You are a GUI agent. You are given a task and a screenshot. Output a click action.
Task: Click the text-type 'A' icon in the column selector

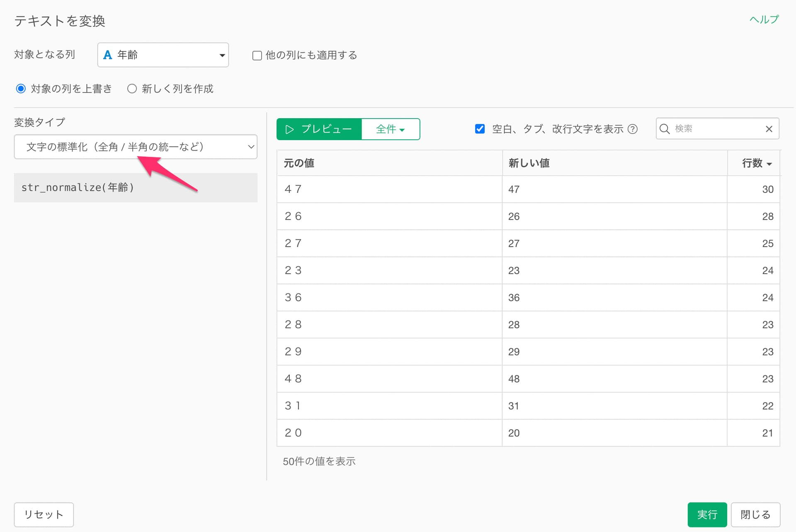pos(107,55)
